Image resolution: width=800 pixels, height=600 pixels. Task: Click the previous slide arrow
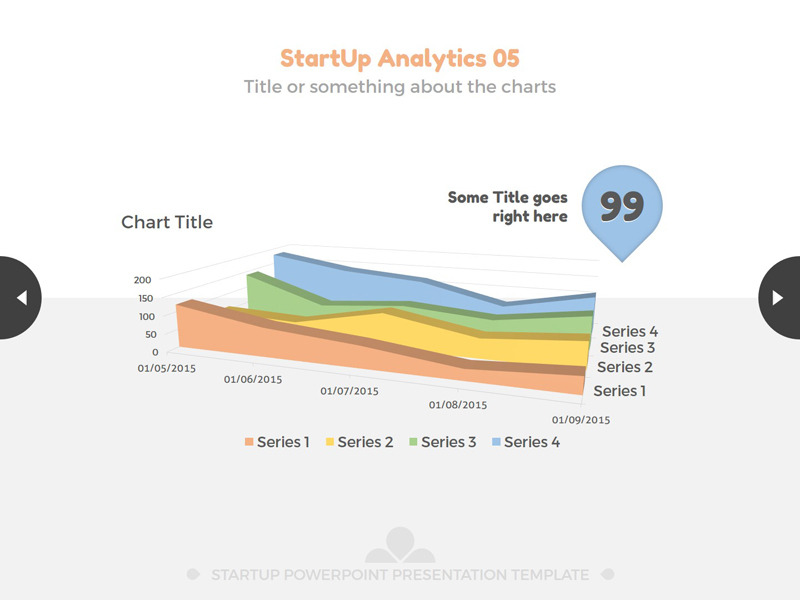pos(21,297)
